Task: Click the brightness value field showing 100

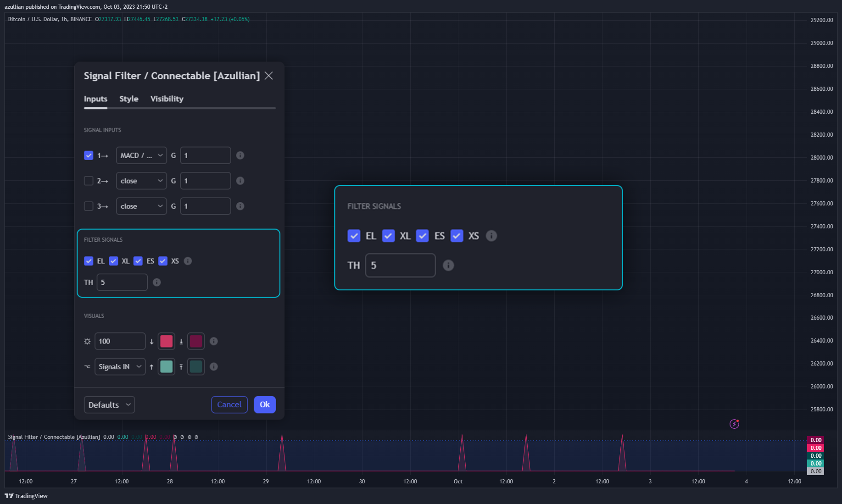Action: [120, 341]
